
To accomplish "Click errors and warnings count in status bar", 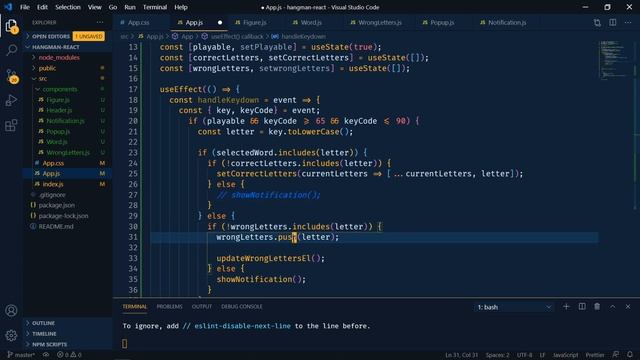I will coord(69,355).
